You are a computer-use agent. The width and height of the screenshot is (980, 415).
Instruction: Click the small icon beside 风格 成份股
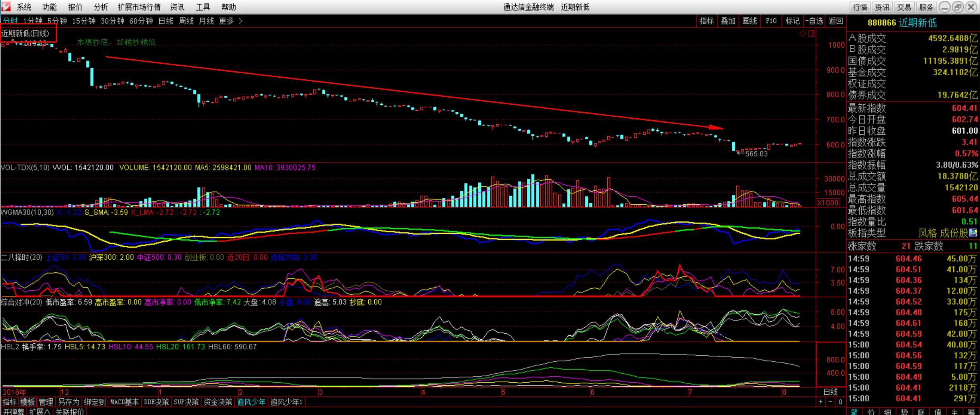click(974, 233)
